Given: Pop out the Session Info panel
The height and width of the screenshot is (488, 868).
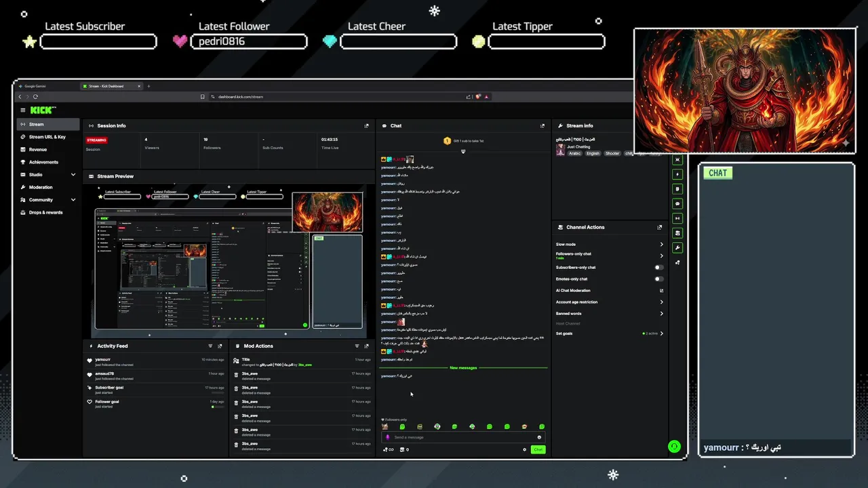Looking at the screenshot, I should [367, 125].
